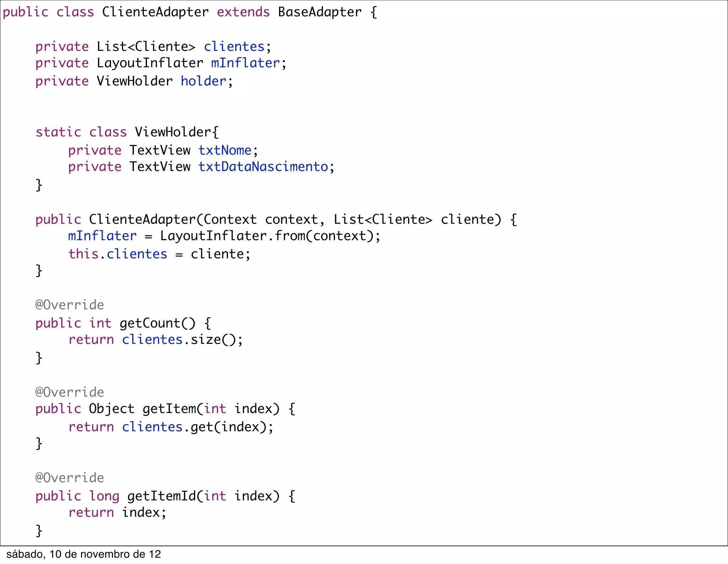
Task: Click the 'txtDataNascimento' field name
Action: pos(263,167)
